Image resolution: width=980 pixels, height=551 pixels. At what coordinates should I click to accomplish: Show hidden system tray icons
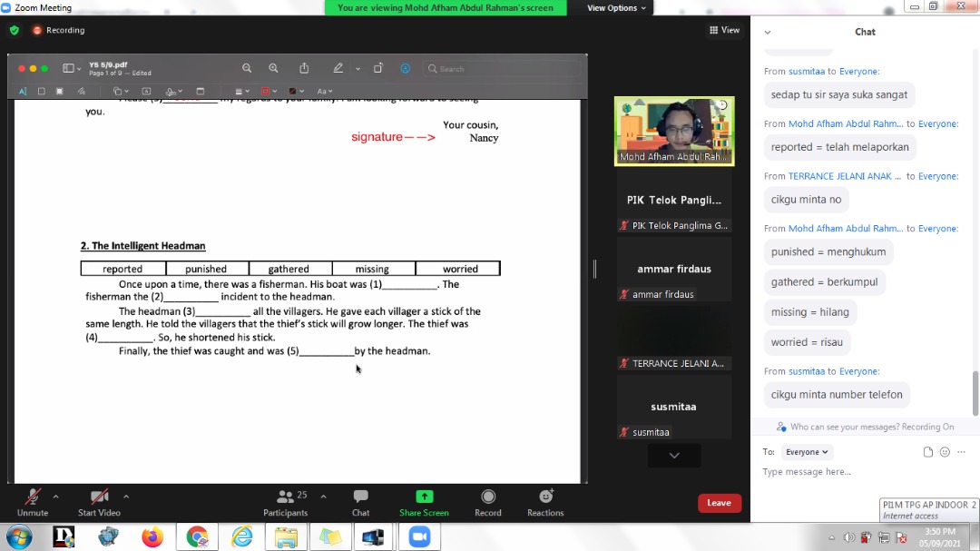click(831, 538)
